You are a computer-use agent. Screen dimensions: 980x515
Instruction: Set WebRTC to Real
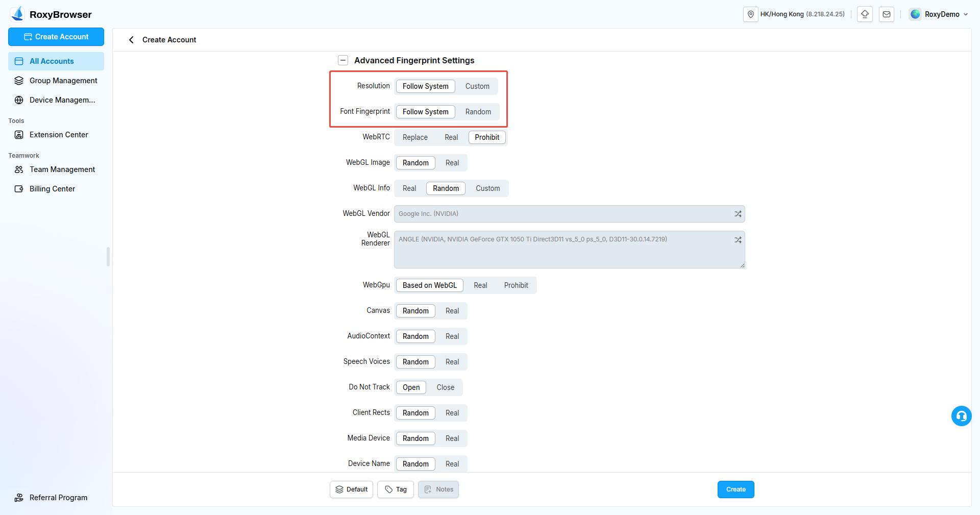point(451,137)
